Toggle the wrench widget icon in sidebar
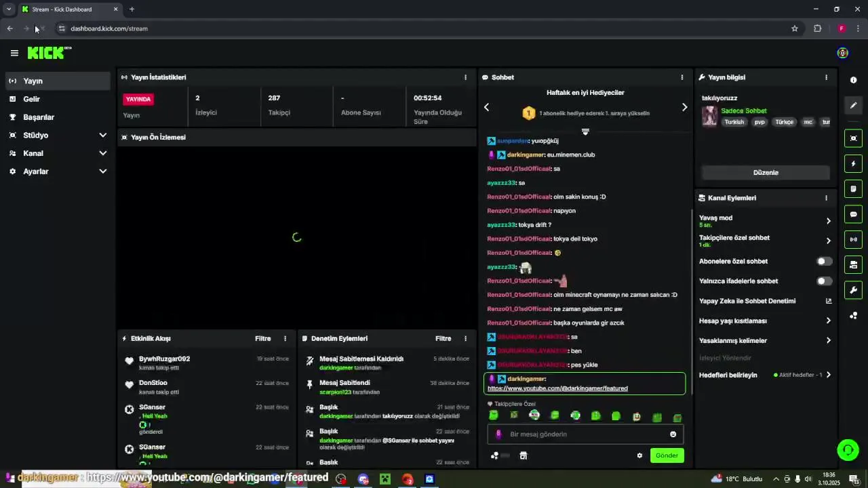 click(853, 290)
